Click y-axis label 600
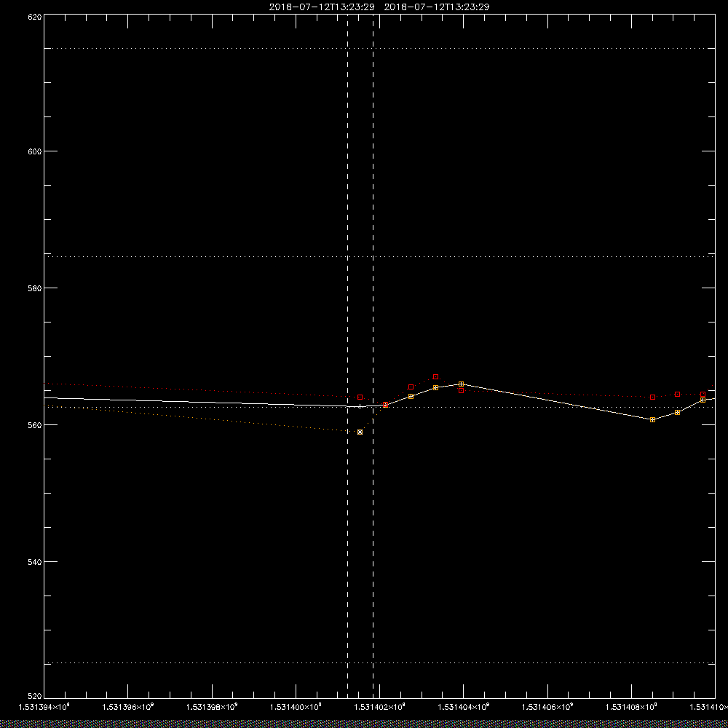This screenshot has height=728, width=728. [x=35, y=151]
